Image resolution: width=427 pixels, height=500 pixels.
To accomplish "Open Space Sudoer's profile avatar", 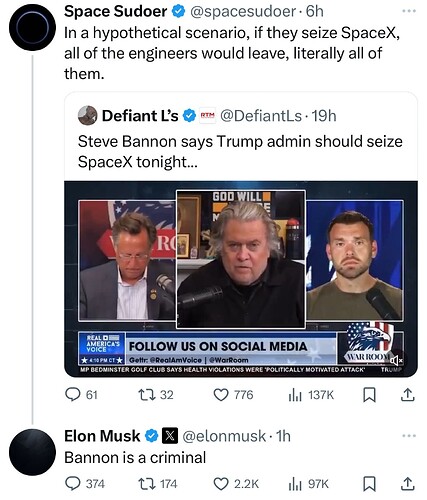I will (x=32, y=27).
